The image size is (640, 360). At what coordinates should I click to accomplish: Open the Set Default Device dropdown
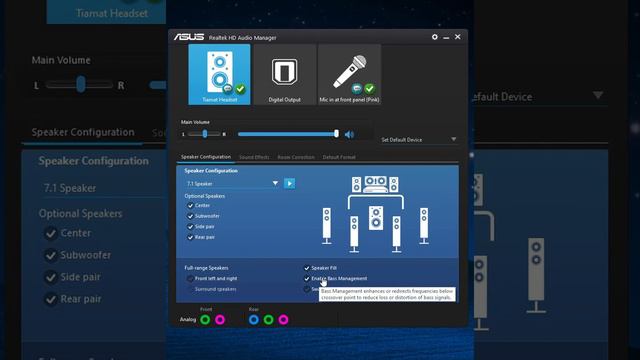point(418,140)
